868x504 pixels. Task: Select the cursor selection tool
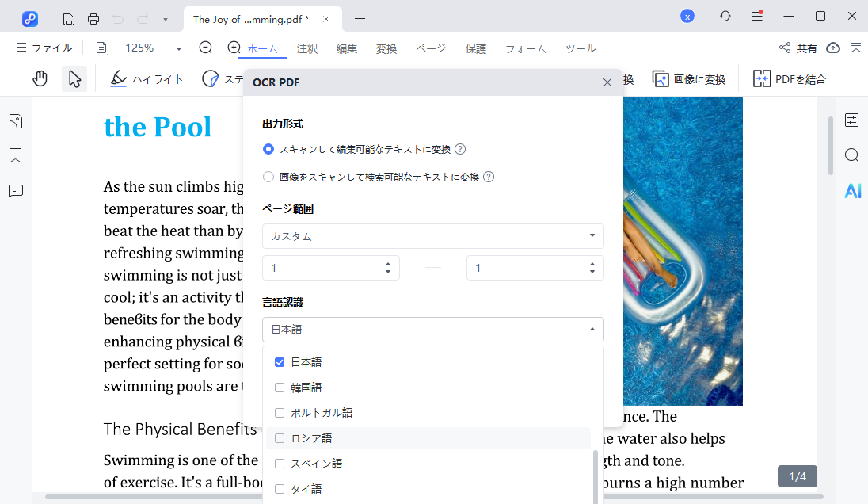[74, 78]
